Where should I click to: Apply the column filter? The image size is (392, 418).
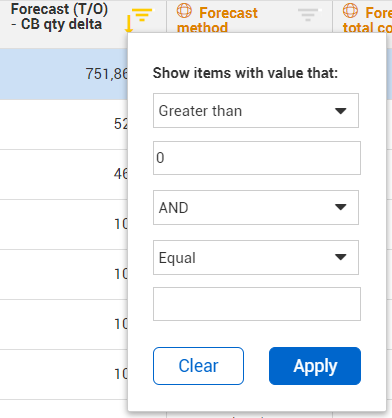[x=315, y=366]
